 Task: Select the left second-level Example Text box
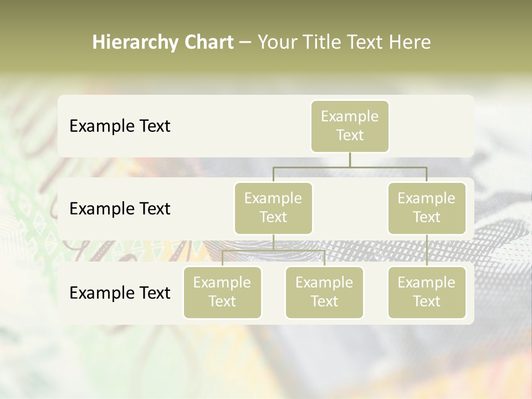coord(273,208)
